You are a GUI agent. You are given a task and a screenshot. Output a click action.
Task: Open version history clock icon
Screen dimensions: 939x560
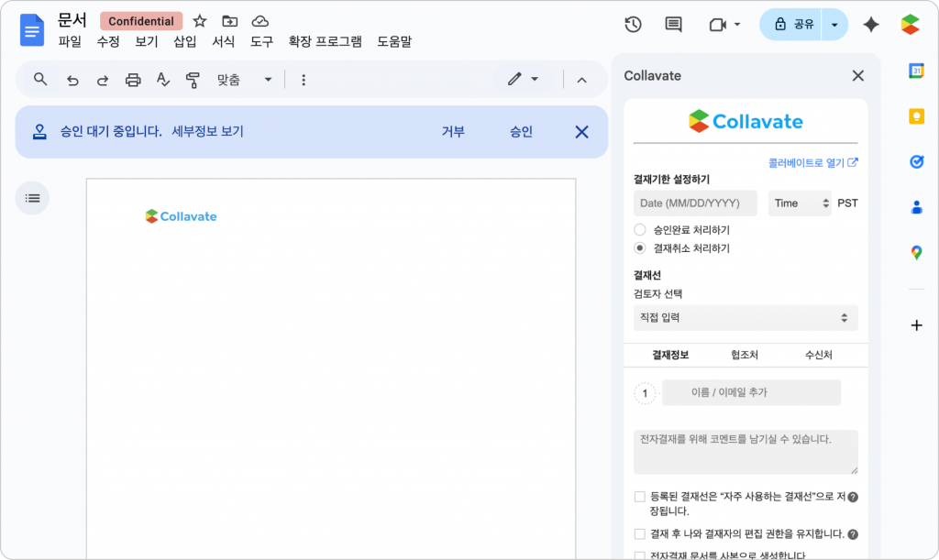[x=632, y=25]
